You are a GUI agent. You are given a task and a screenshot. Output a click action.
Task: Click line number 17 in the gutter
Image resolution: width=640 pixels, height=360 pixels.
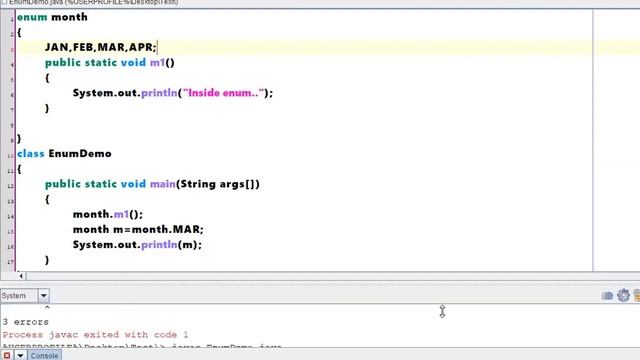coord(10,262)
